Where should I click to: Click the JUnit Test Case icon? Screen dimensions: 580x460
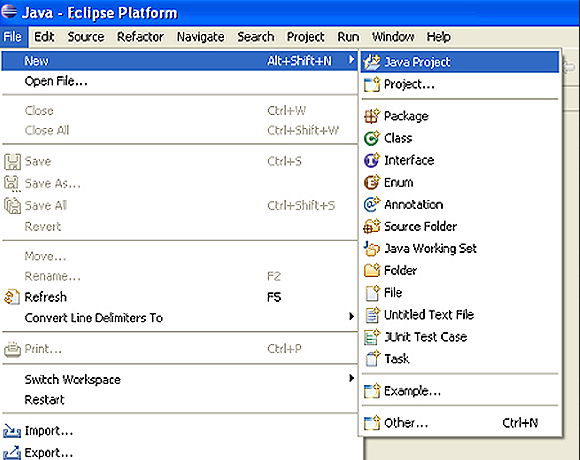(x=372, y=336)
